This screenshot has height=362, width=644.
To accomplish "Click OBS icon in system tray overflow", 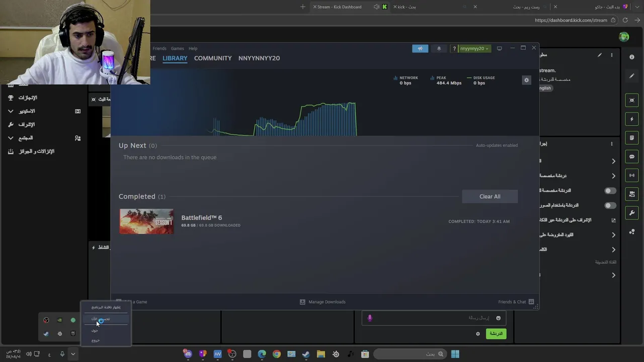I will pos(46,320).
